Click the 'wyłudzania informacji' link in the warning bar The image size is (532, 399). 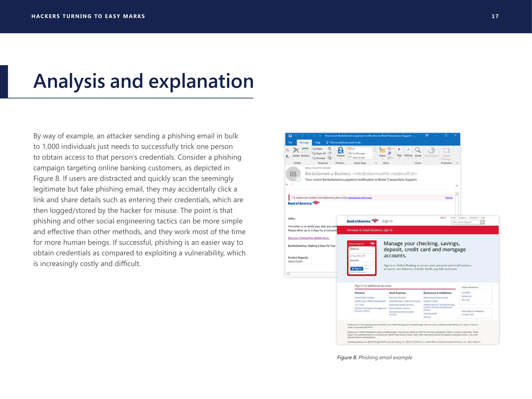coord(360,198)
